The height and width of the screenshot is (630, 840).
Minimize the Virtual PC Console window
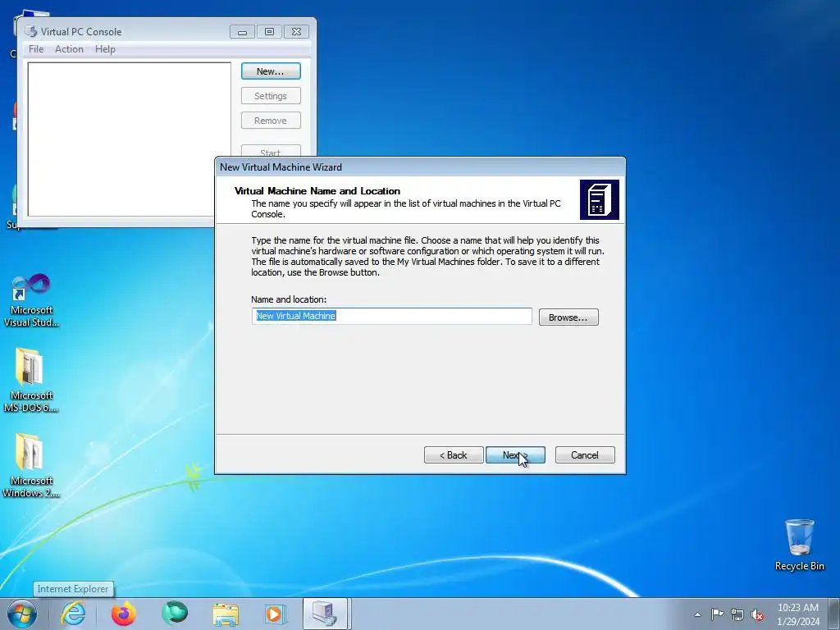(x=242, y=32)
